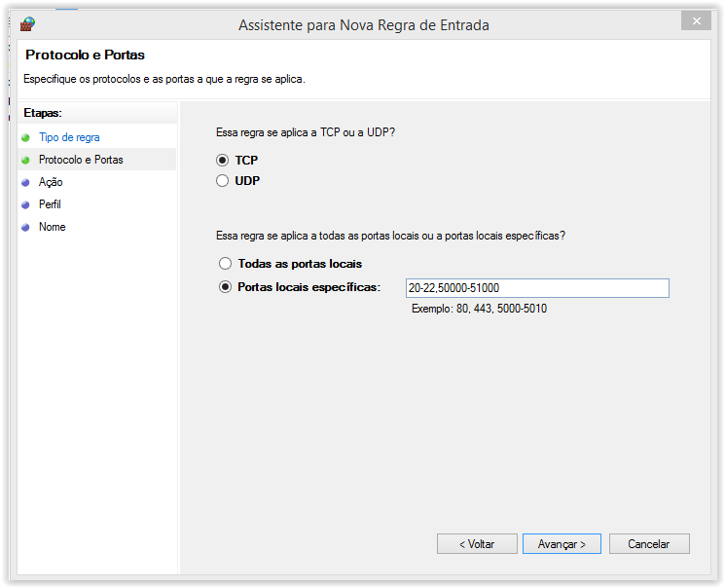
Task: Open the Ação step in sidebar
Action: [x=51, y=182]
